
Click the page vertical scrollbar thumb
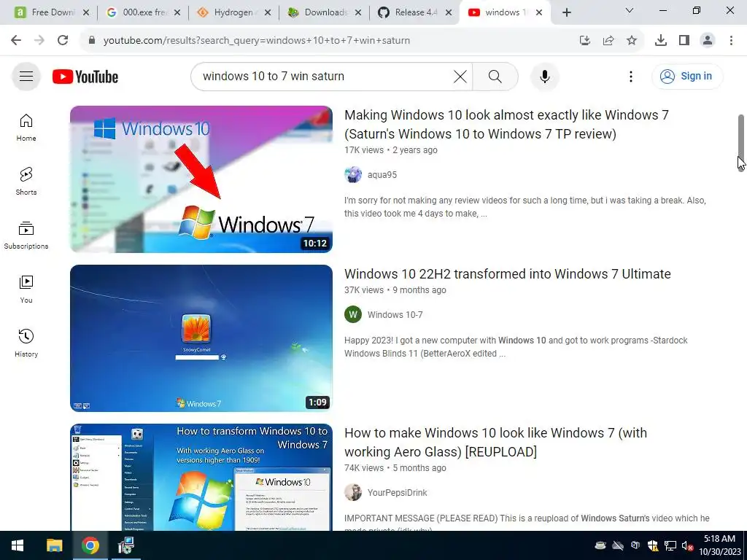pos(741,143)
